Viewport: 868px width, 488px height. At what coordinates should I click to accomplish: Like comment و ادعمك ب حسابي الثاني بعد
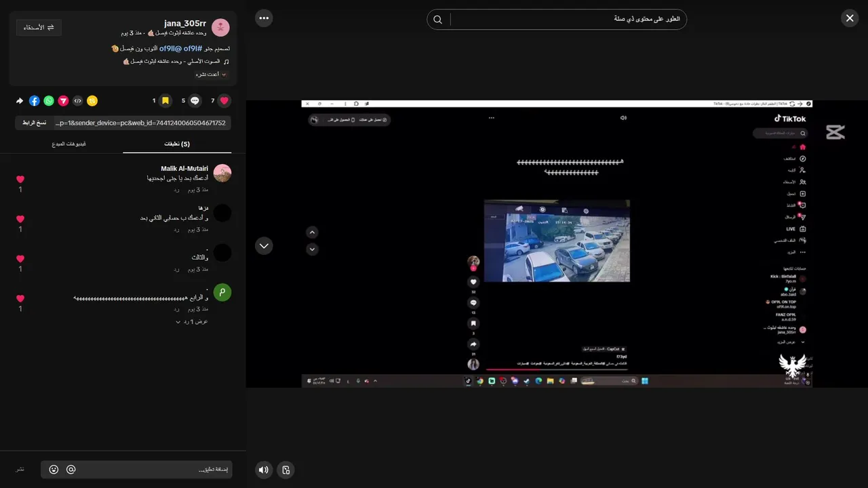click(x=20, y=220)
